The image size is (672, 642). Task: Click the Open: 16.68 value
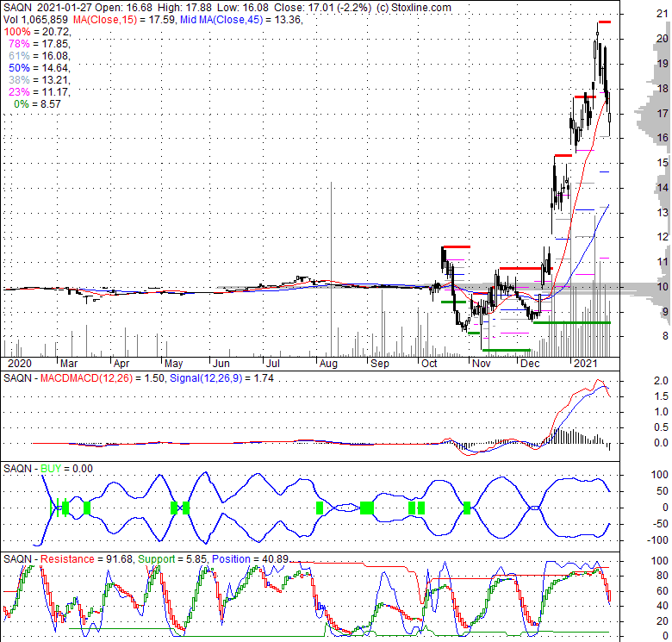click(x=124, y=8)
